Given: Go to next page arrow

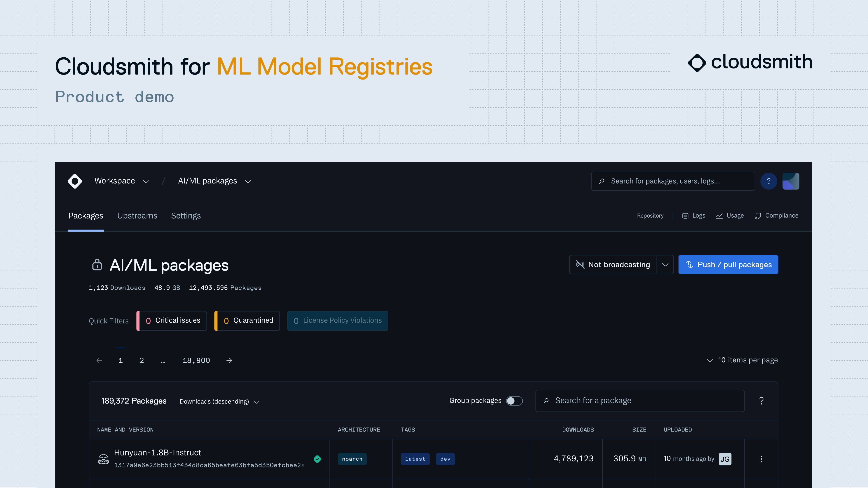Looking at the screenshot, I should 229,360.
